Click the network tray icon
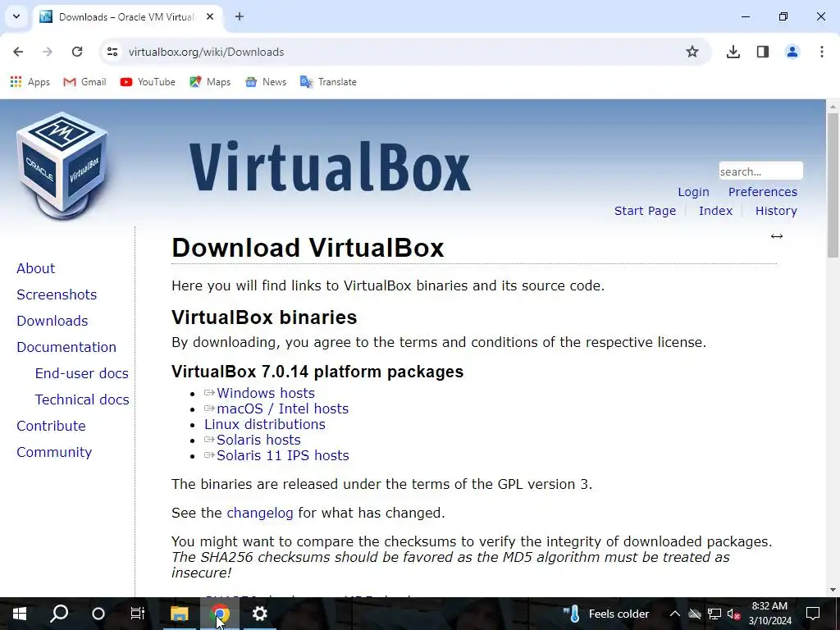Viewport: 840px width, 630px height. [x=714, y=614]
